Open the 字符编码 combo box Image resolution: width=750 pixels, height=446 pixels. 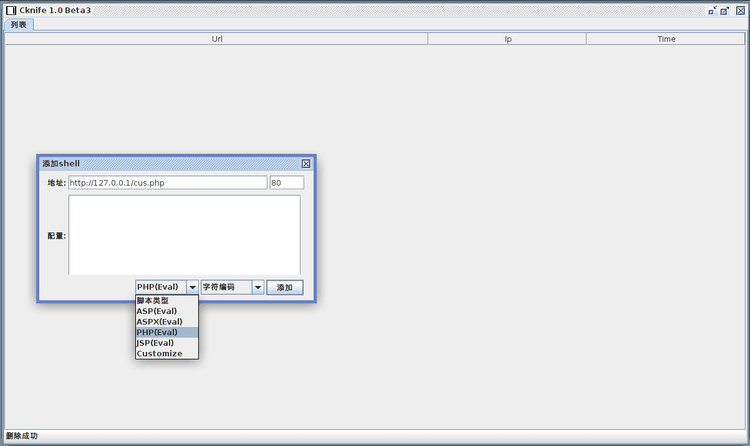coord(225,287)
